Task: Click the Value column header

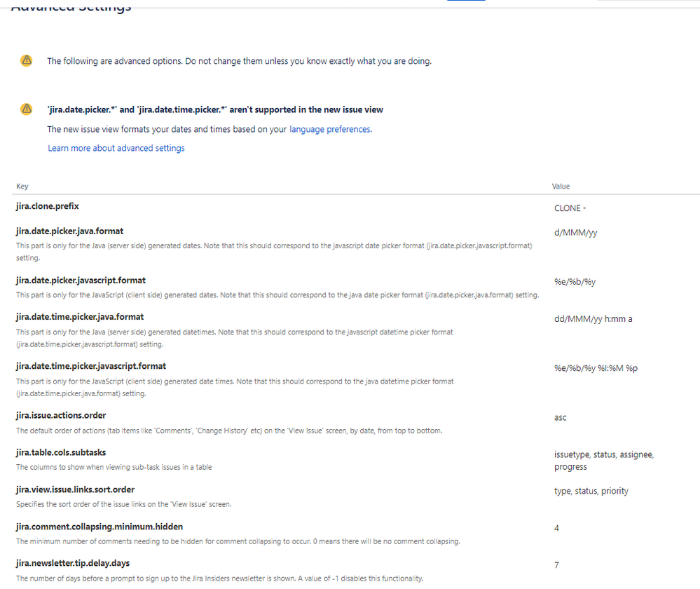Action: pos(561,187)
